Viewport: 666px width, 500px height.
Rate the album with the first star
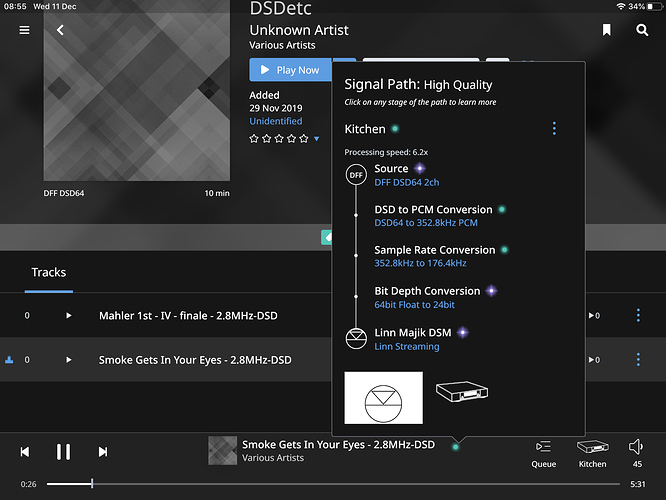(x=254, y=138)
